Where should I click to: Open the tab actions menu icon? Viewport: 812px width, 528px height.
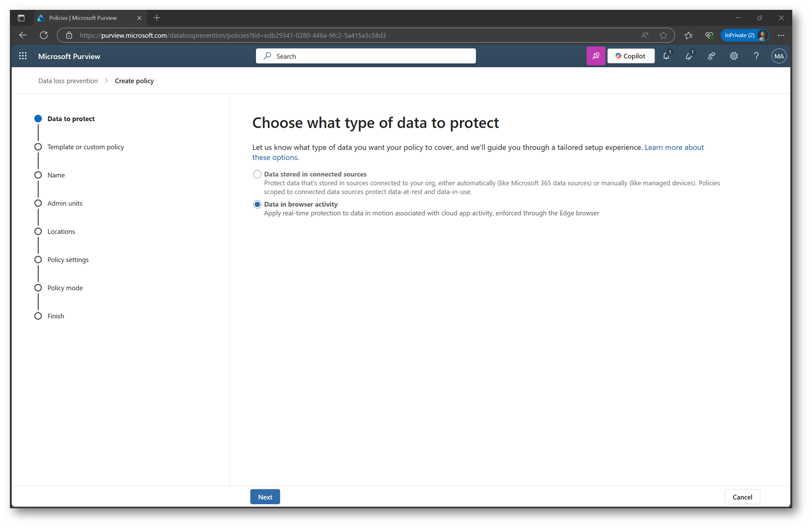21,18
